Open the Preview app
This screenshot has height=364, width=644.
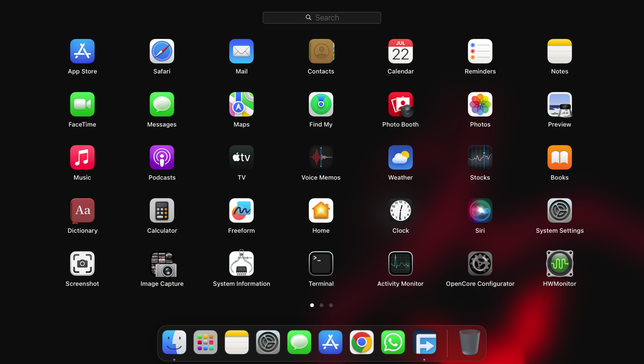click(x=560, y=104)
